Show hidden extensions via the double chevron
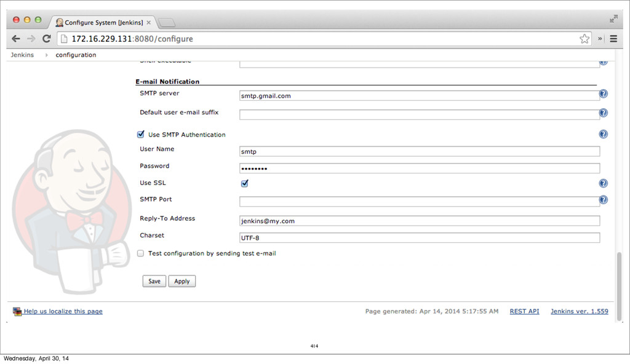 click(600, 39)
